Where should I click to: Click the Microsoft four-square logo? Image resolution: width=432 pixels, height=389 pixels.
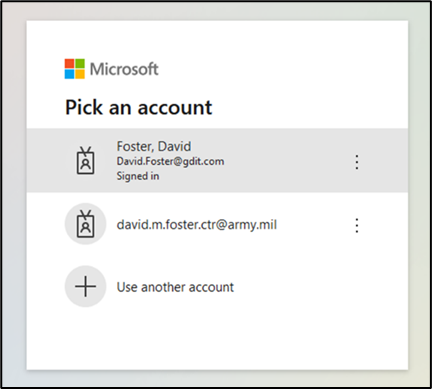pos(75,69)
